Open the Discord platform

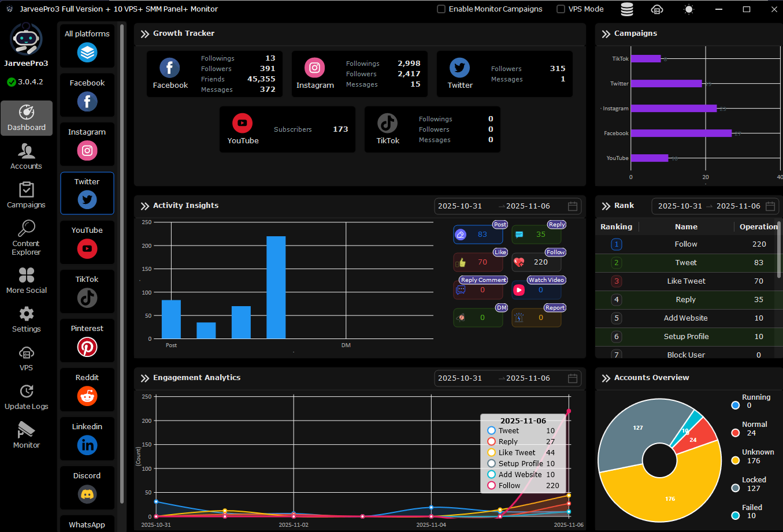87,494
